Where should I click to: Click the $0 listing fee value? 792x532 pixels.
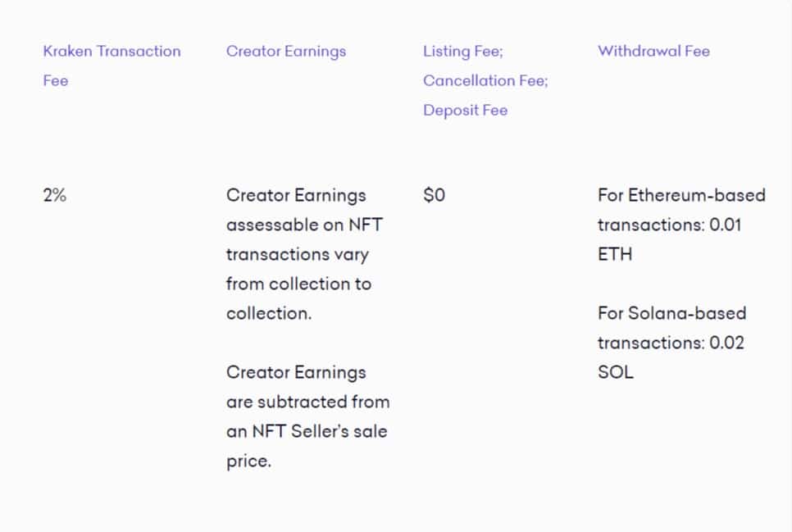(435, 196)
